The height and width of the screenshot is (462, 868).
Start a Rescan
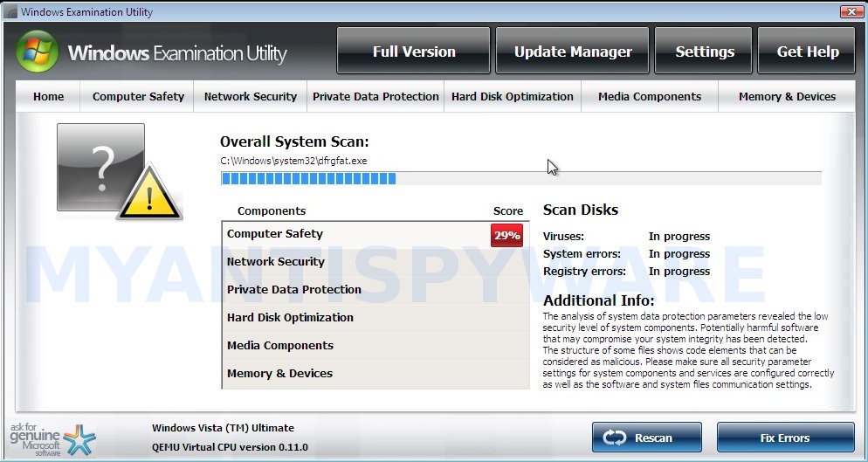[x=646, y=438]
